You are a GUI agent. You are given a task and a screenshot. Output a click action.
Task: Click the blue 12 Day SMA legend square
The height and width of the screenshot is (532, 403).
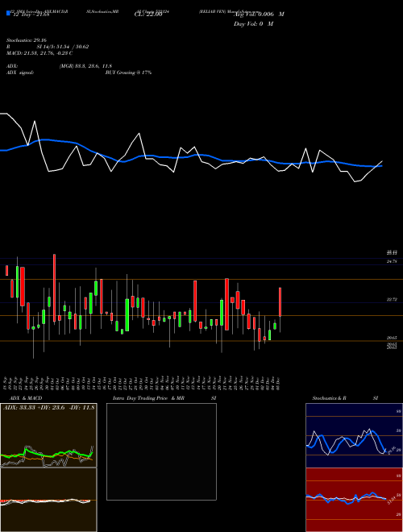(9, 13)
